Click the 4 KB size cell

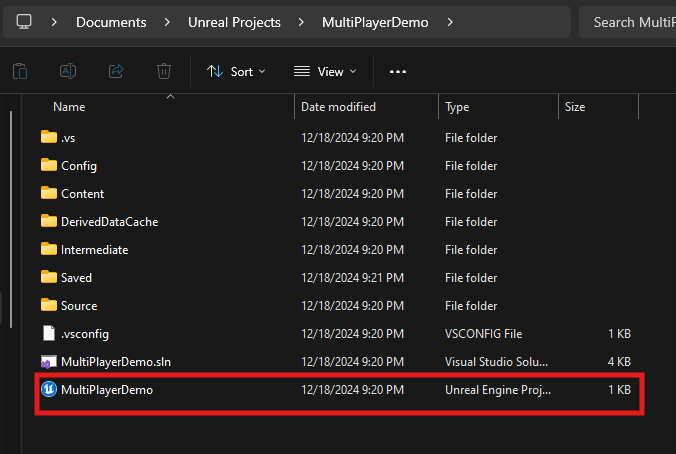(x=619, y=362)
